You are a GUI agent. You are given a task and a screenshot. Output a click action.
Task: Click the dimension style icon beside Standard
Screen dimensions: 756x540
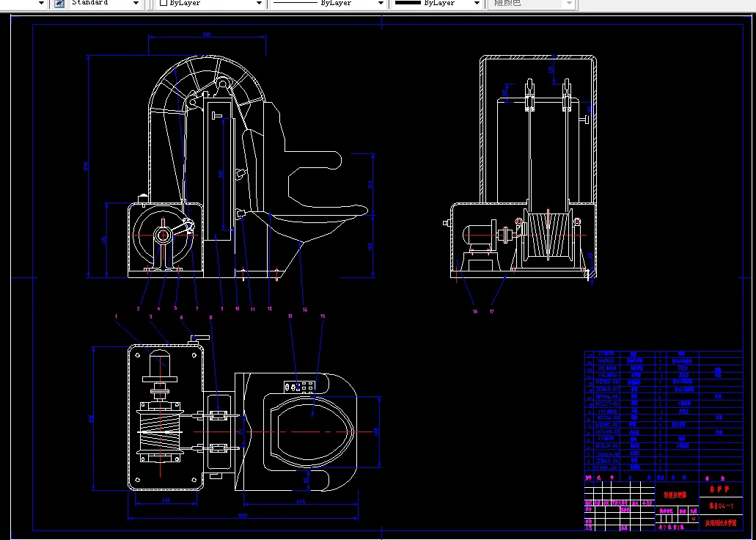pos(59,3)
